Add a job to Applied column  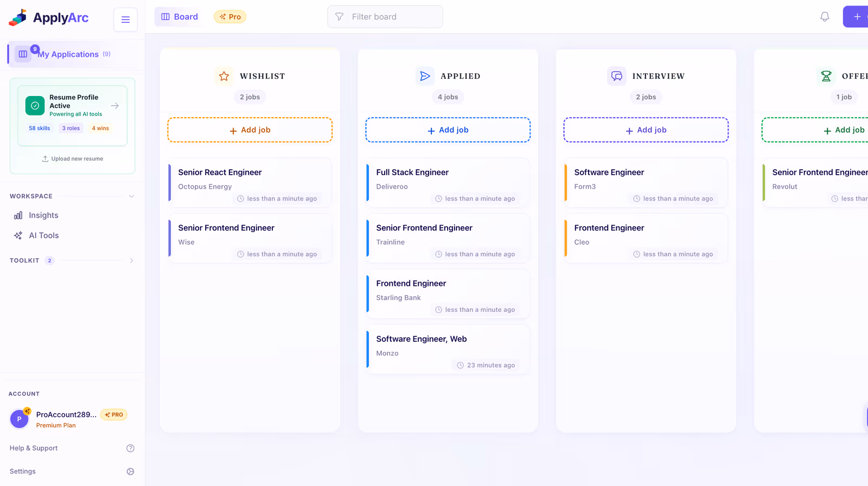(448, 130)
